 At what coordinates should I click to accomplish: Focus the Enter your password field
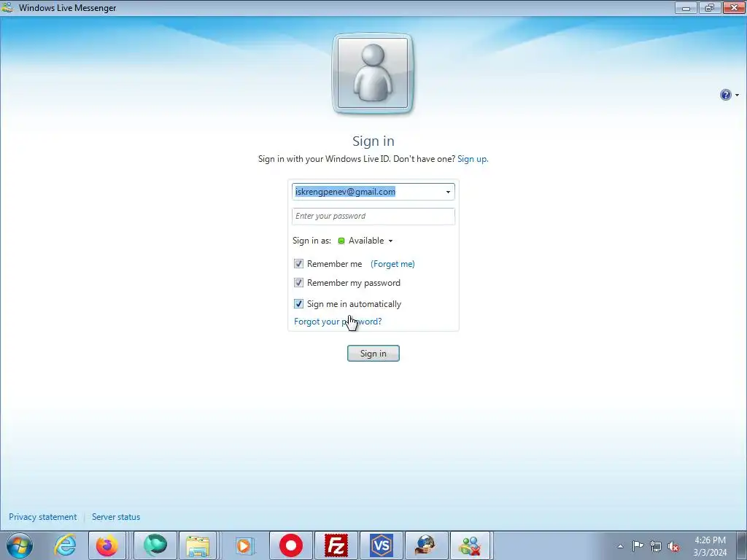(373, 216)
